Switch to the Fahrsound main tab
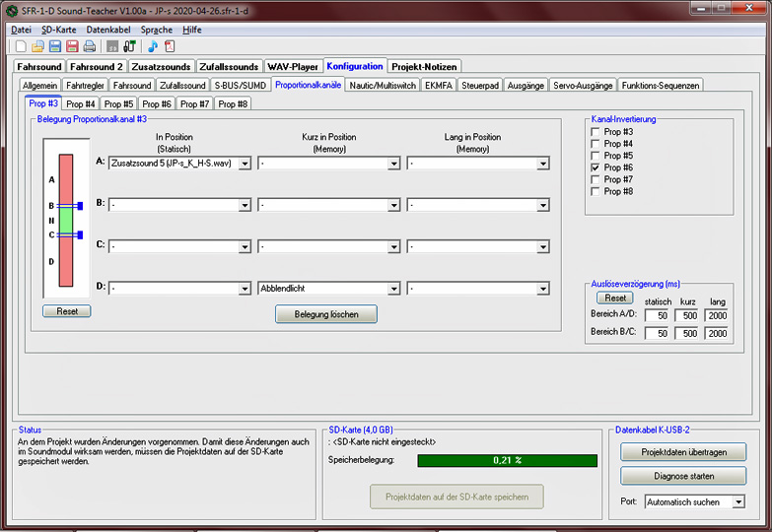 tap(39, 66)
